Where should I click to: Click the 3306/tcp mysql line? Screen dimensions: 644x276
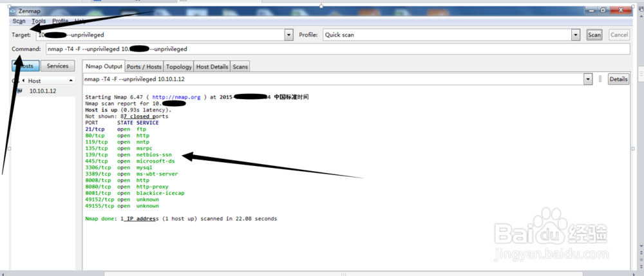click(x=119, y=167)
